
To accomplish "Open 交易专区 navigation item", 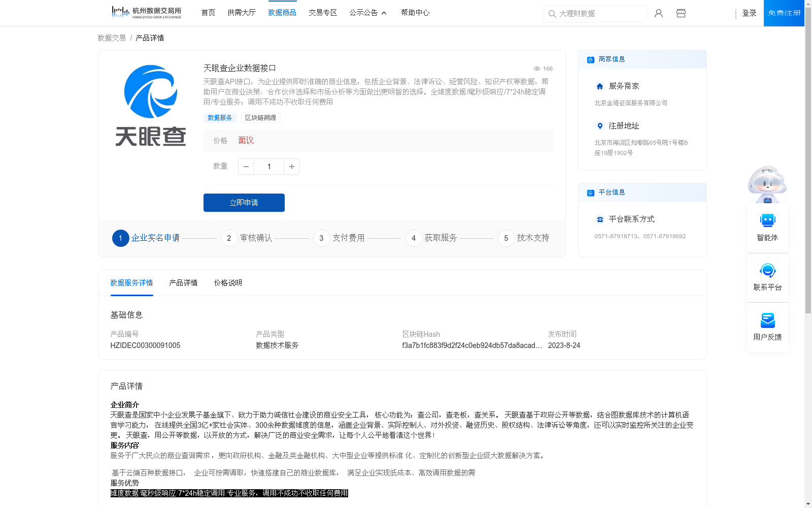I will coord(323,13).
